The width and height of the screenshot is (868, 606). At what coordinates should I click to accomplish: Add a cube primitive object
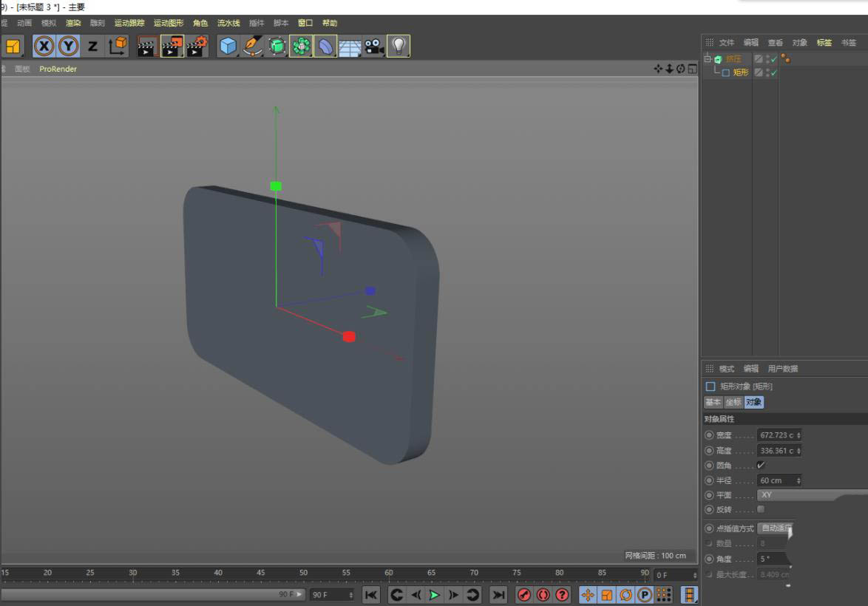click(228, 47)
